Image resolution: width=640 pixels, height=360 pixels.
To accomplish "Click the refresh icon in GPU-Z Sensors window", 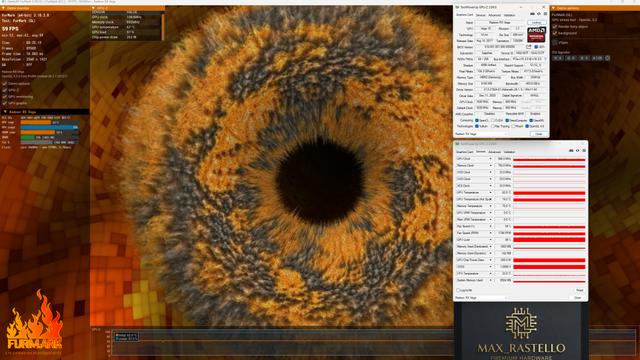I will tap(578, 151).
